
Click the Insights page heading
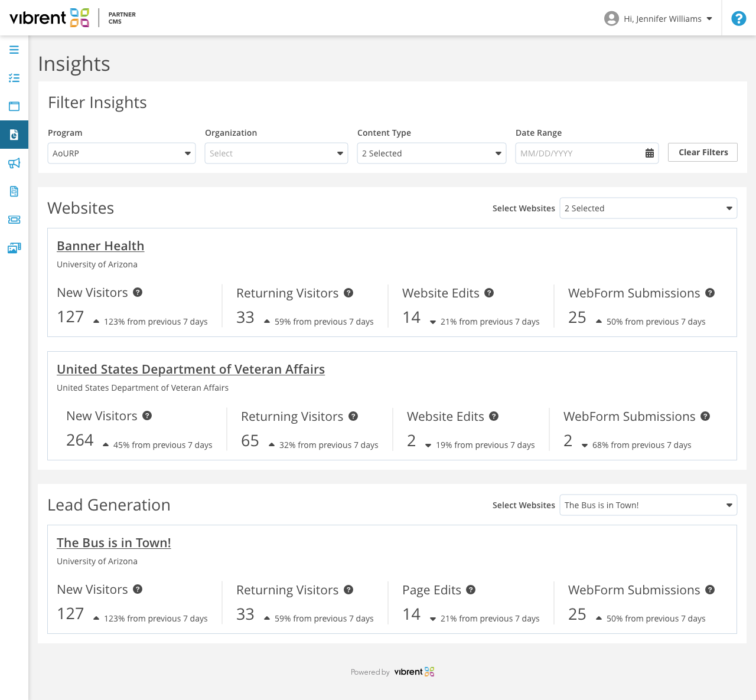tap(74, 64)
